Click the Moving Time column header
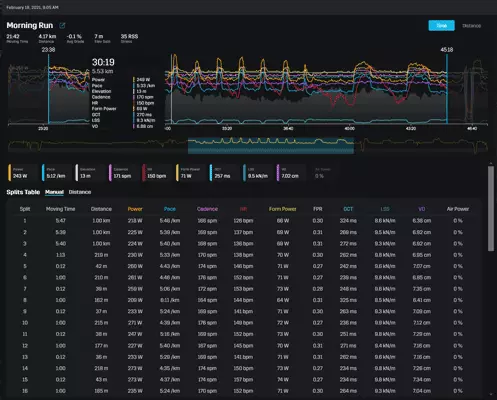This screenshot has width=497, height=400. coord(60,209)
